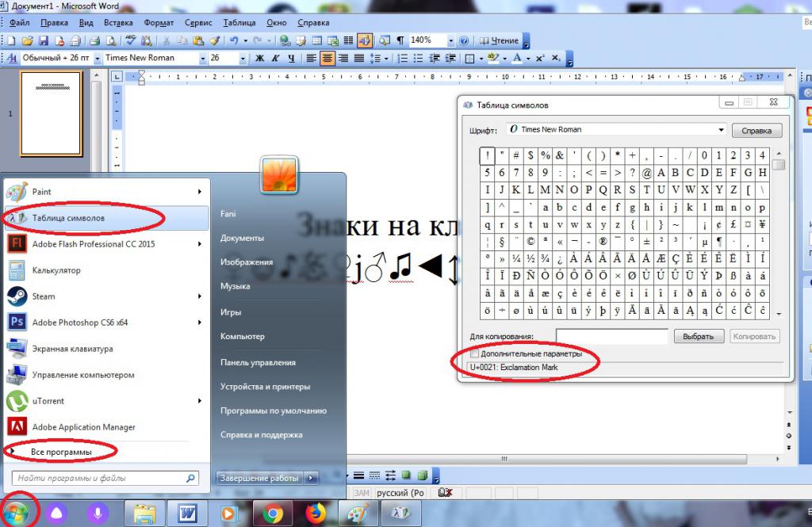Open the Таблица menu in the menu bar

click(x=239, y=23)
